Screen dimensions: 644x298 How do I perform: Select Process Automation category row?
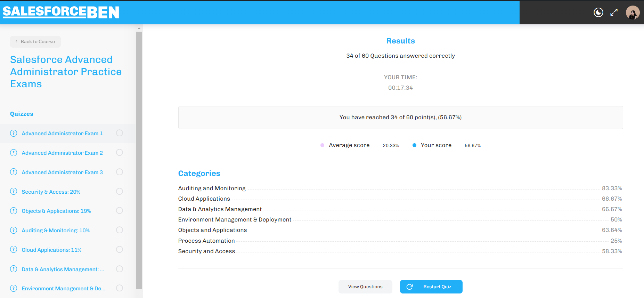click(x=400, y=241)
